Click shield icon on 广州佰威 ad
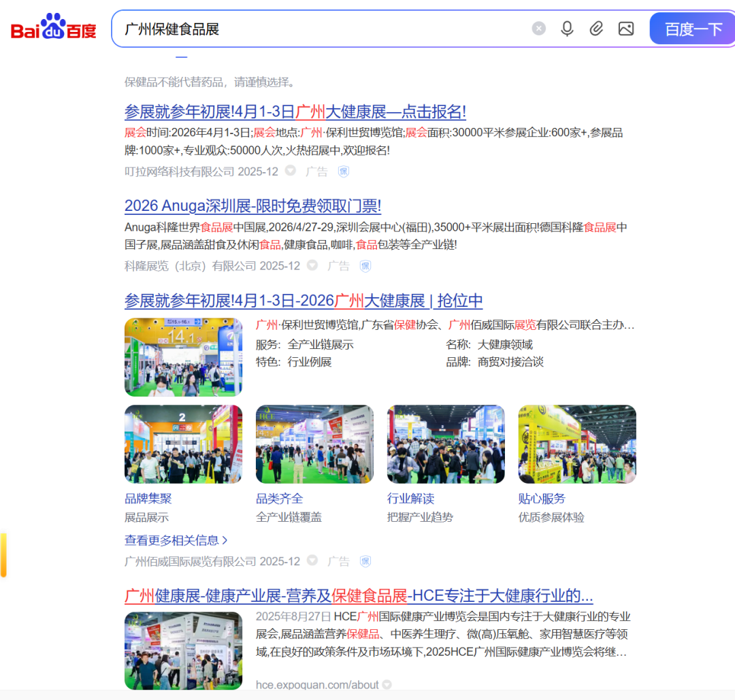 (365, 561)
